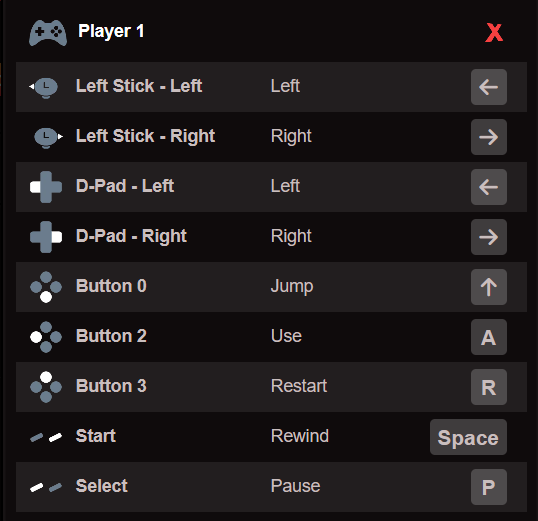The width and height of the screenshot is (538, 521).
Task: Click the Left Stick - Right joystick icon
Action: tap(49, 138)
